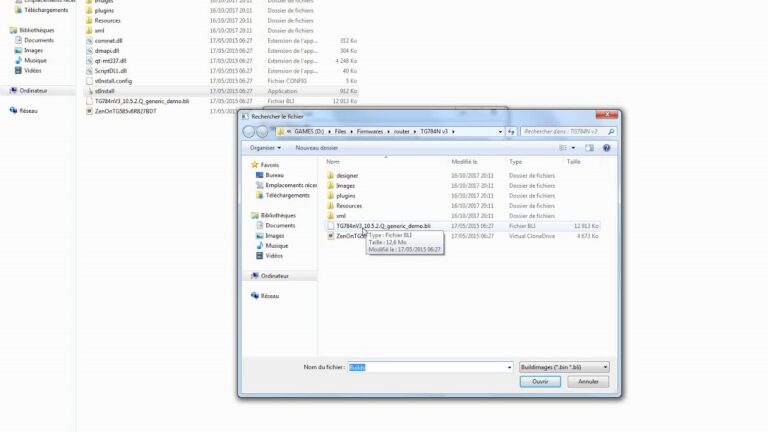Click the Back navigation arrow in dialog
768x432 pixels.
[248, 131]
